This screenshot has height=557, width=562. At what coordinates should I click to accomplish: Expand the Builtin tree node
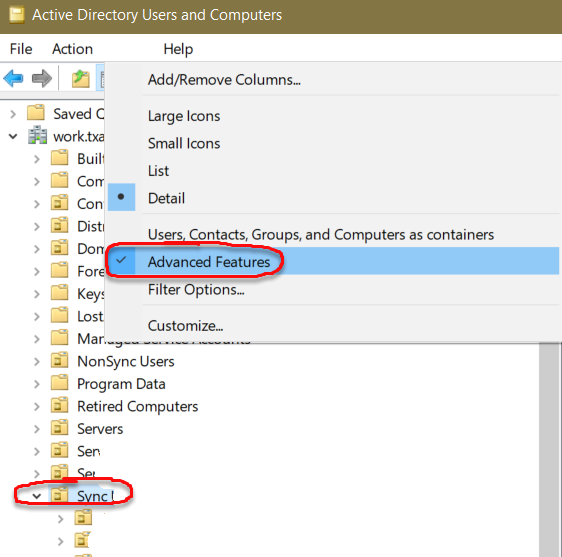coord(37,159)
